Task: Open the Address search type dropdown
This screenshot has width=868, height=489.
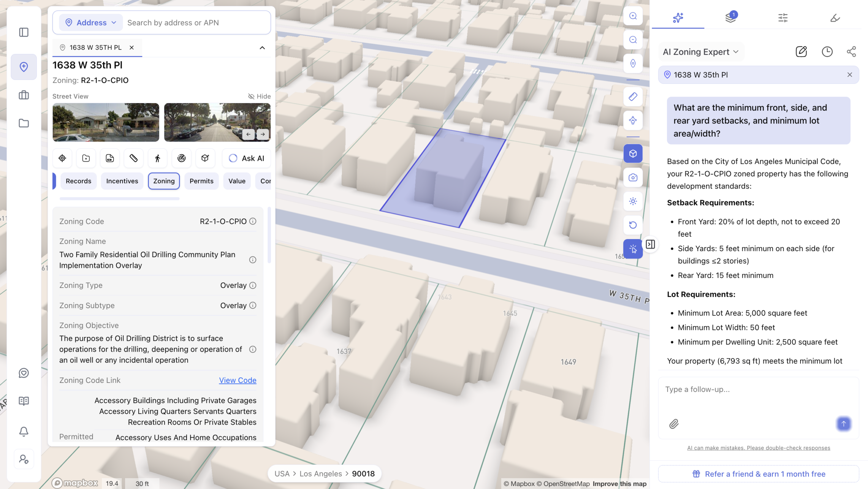Action: click(91, 23)
